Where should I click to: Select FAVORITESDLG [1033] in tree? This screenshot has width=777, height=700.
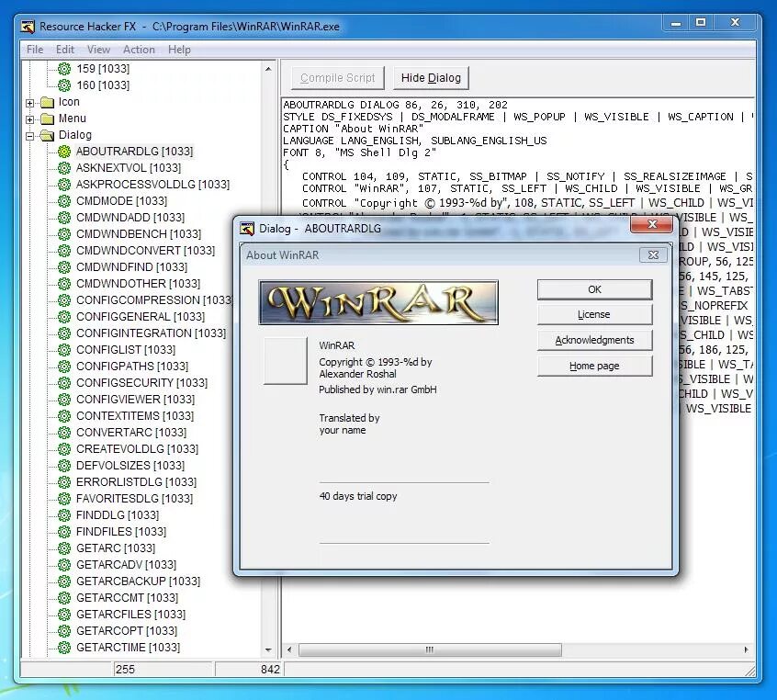(x=134, y=499)
